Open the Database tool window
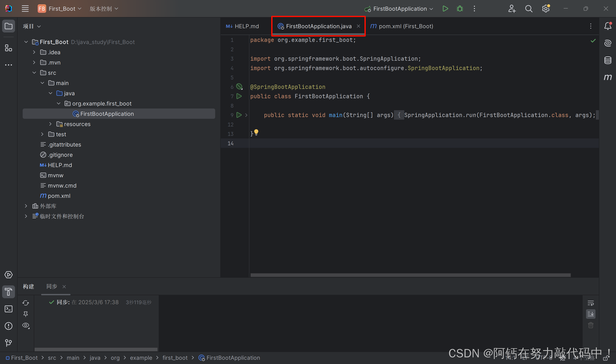Image resolution: width=616 pixels, height=364 pixels. (x=608, y=60)
